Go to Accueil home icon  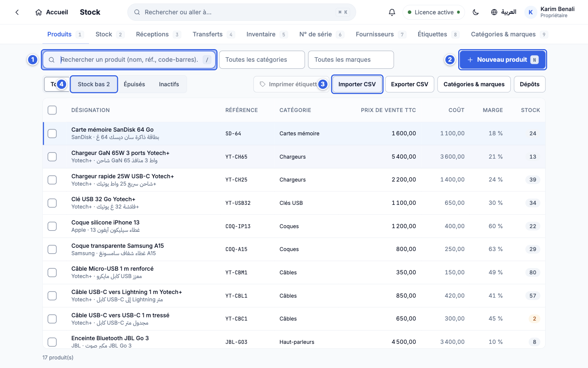coord(39,12)
